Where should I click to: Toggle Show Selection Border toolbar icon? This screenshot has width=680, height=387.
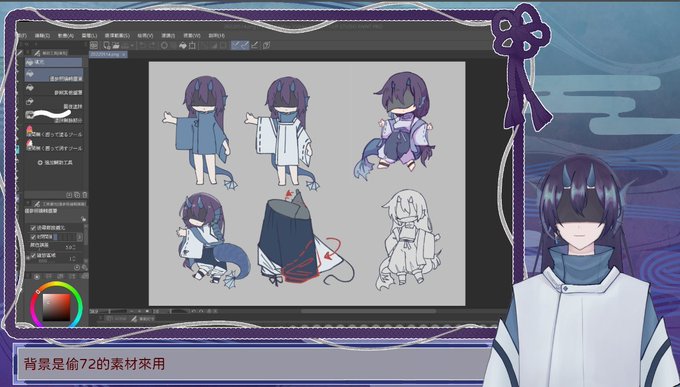[223, 46]
